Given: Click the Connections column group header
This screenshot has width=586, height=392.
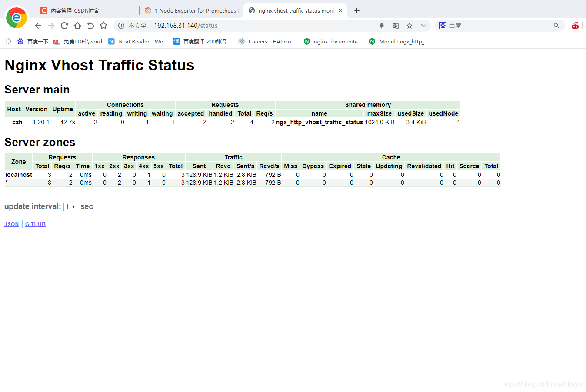Looking at the screenshot, I should 125,105.
